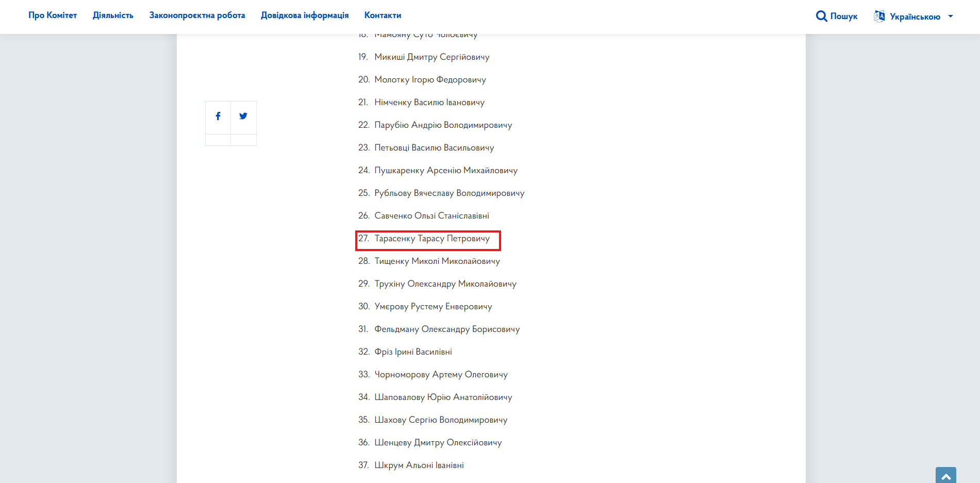Select text 'Тарасенку Тарасу Петровичу'
980x483 pixels.
[x=432, y=239]
